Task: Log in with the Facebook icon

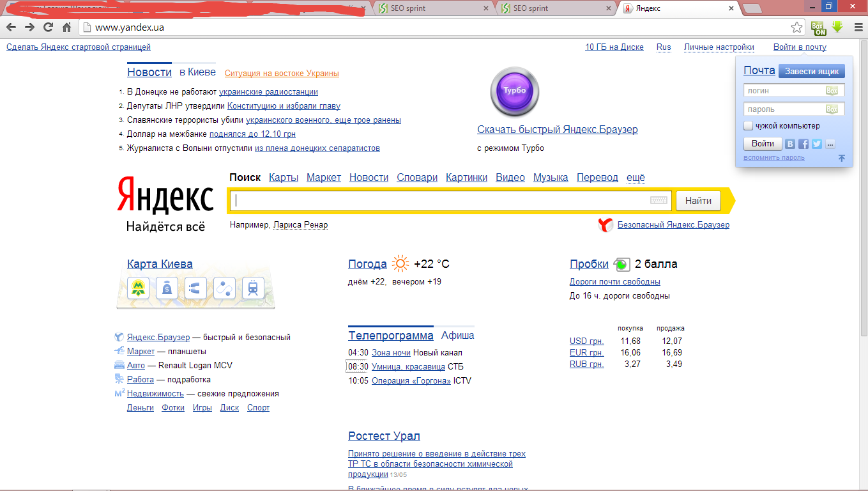Action: (803, 144)
